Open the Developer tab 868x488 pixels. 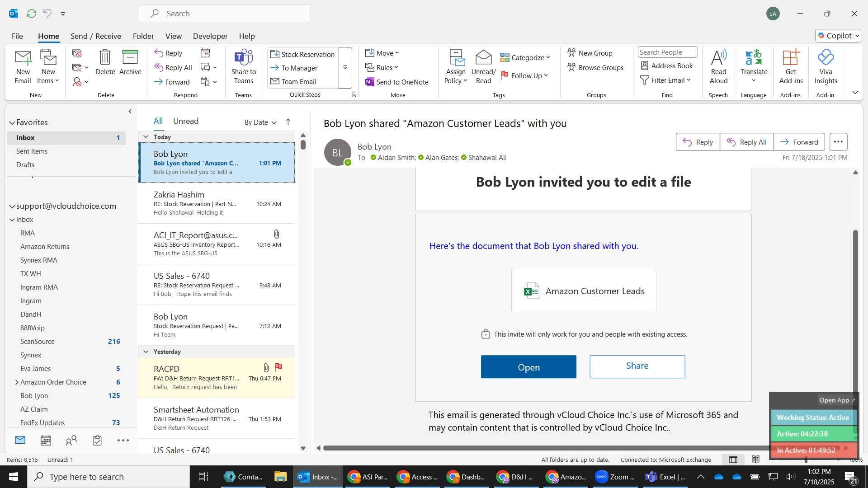click(x=210, y=36)
